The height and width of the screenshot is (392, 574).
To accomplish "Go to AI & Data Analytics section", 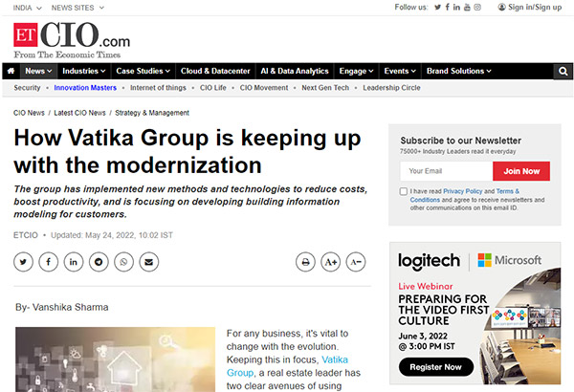I will point(295,71).
